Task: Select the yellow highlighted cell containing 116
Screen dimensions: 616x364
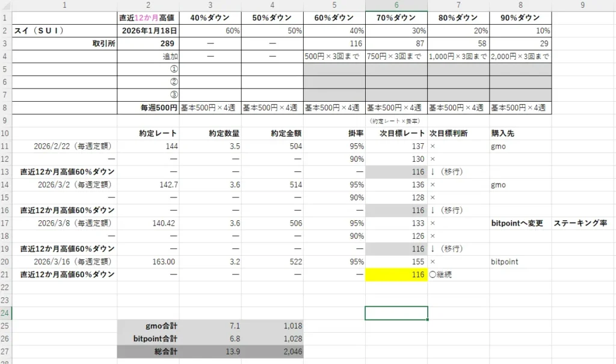Action: click(x=396, y=274)
